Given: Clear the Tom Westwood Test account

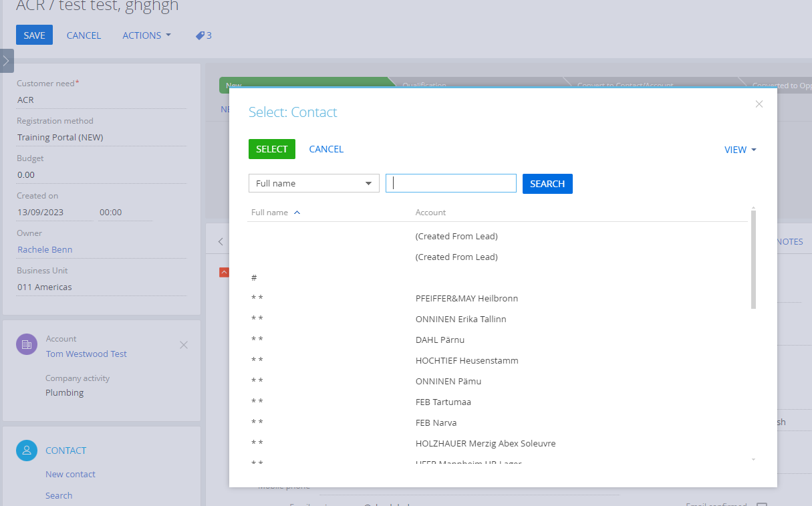Looking at the screenshot, I should 184,345.
